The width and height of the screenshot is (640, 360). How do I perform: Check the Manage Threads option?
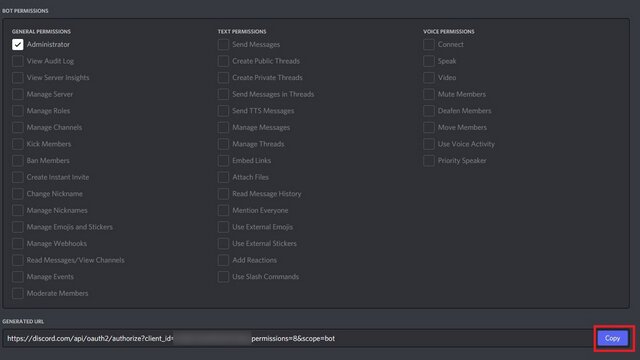pyautogui.click(x=223, y=144)
